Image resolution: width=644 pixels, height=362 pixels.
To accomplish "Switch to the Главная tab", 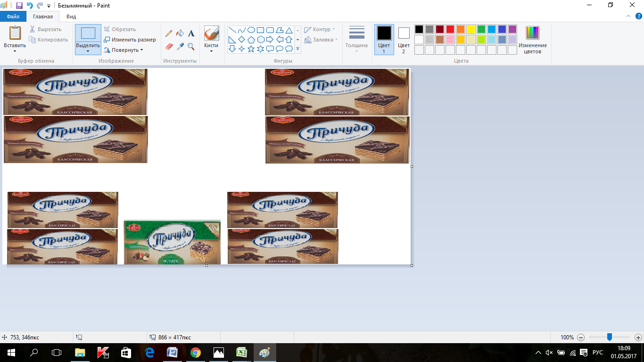I will [x=43, y=16].
